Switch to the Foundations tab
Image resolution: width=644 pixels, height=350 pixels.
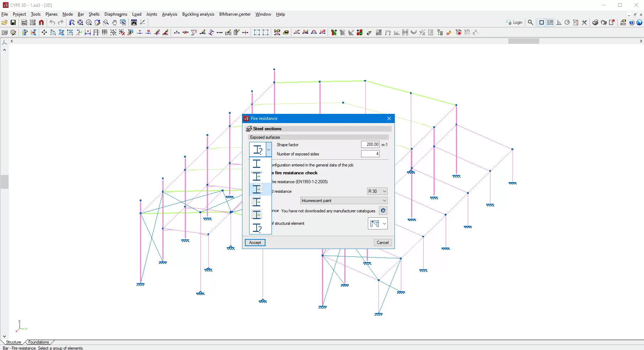pyautogui.click(x=38, y=342)
